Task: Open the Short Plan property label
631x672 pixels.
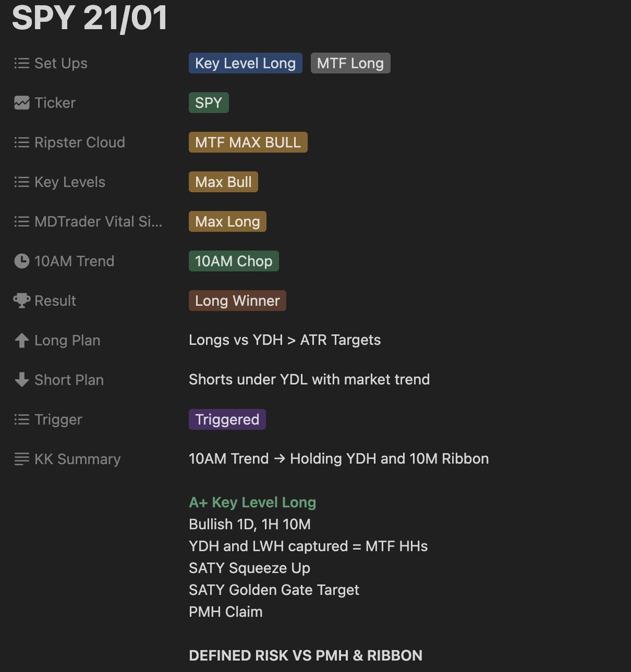Action: (x=69, y=380)
